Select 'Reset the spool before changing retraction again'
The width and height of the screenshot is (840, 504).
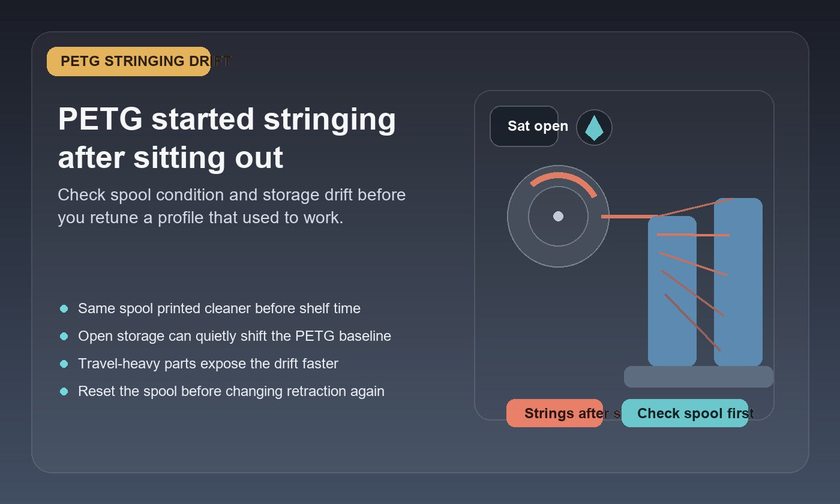tap(231, 391)
